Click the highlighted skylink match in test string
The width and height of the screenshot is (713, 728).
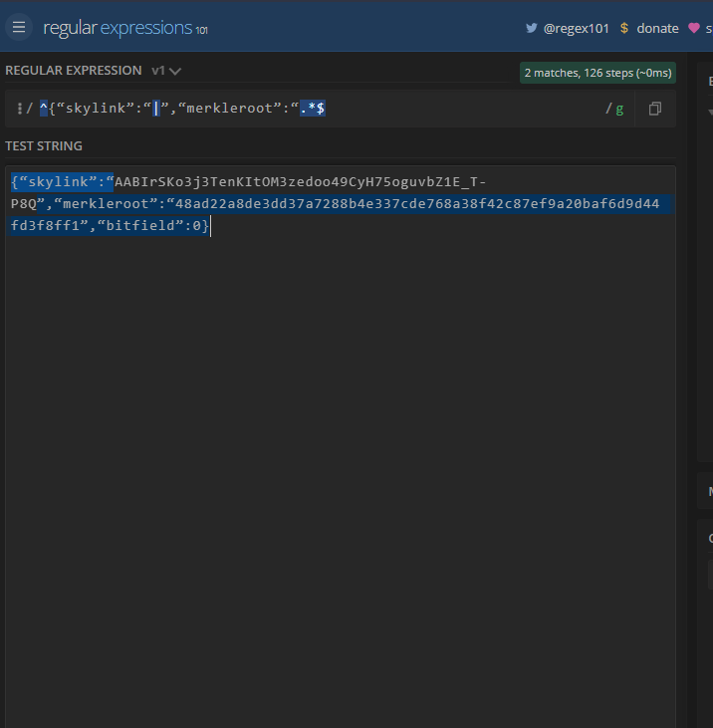click(x=60, y=182)
